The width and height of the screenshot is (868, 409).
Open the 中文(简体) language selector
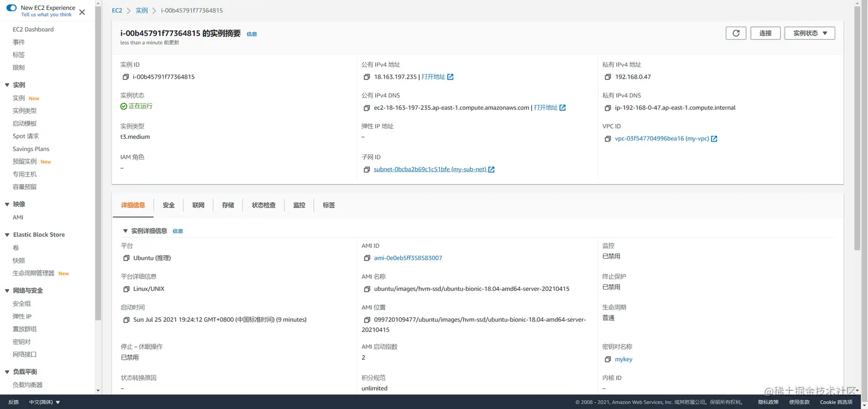[x=45, y=402]
